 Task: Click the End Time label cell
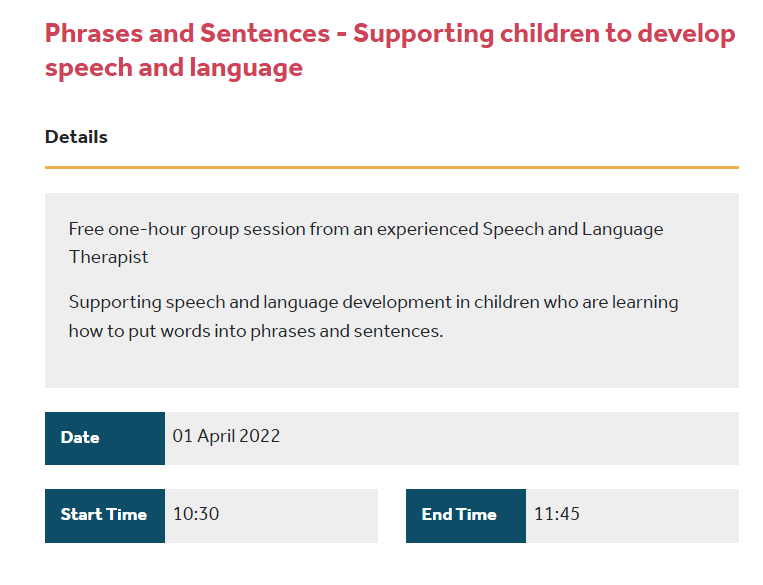point(466,516)
